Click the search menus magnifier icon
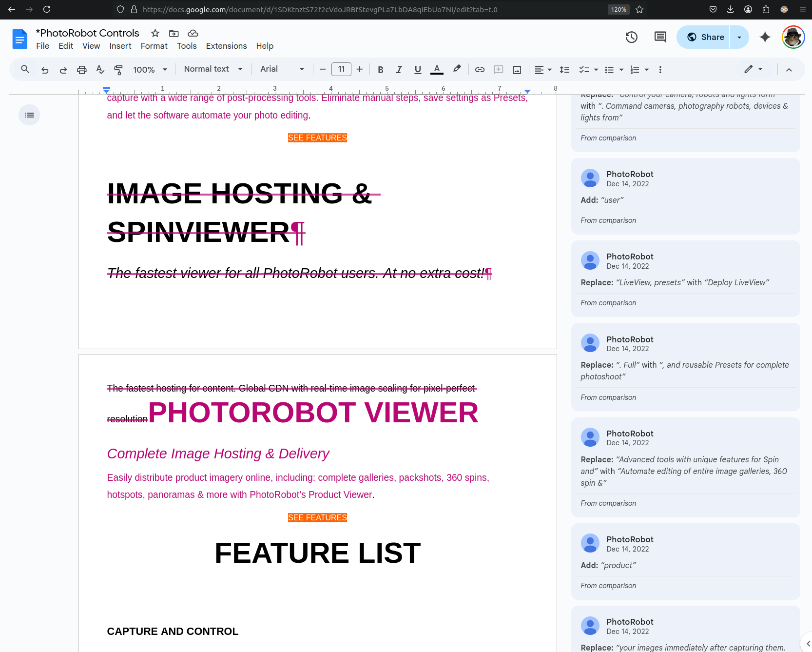The width and height of the screenshot is (812, 652). (x=25, y=70)
